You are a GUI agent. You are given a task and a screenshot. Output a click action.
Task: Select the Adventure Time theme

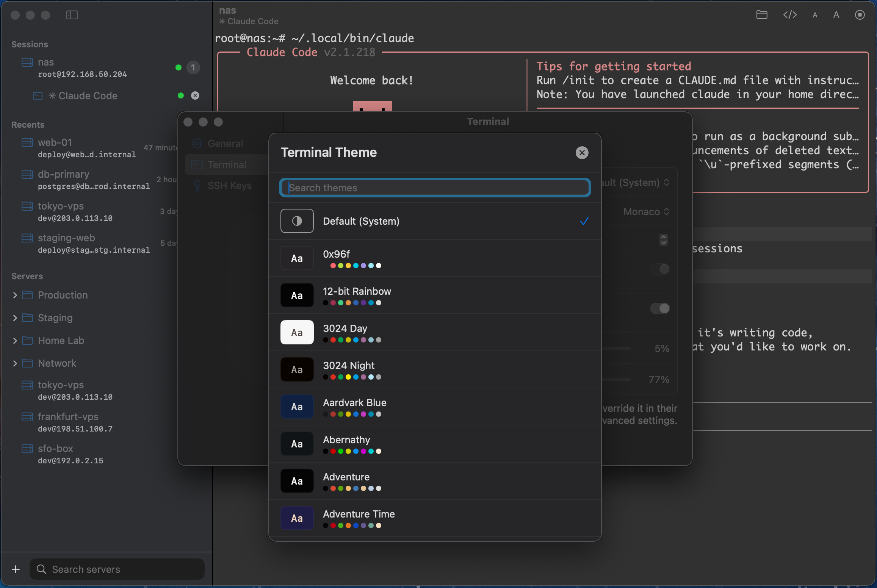435,518
